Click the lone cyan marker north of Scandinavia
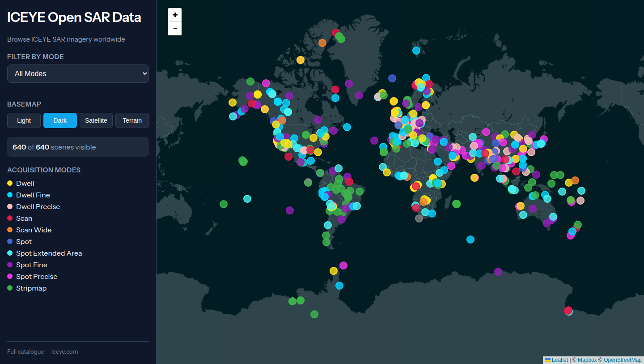 point(416,51)
